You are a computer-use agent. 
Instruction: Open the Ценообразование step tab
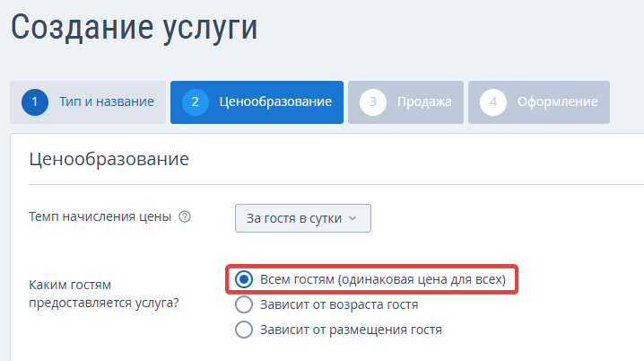click(x=257, y=102)
